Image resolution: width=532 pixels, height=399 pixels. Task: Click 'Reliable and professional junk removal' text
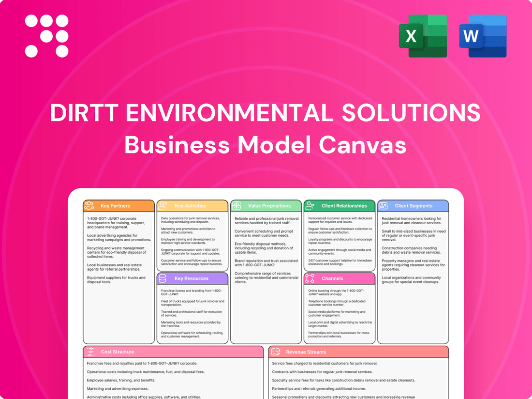coord(266,221)
